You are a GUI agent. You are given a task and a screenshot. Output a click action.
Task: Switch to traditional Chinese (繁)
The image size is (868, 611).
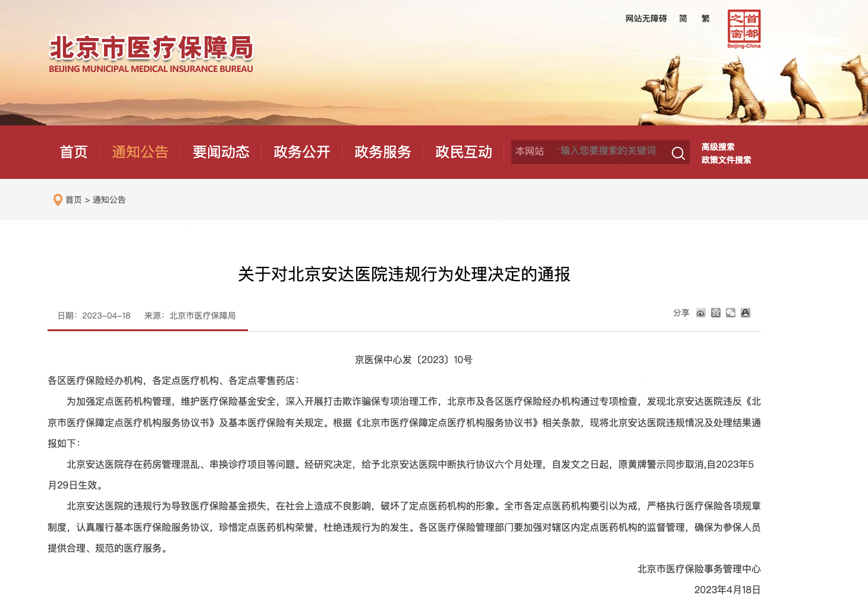pyautogui.click(x=706, y=19)
